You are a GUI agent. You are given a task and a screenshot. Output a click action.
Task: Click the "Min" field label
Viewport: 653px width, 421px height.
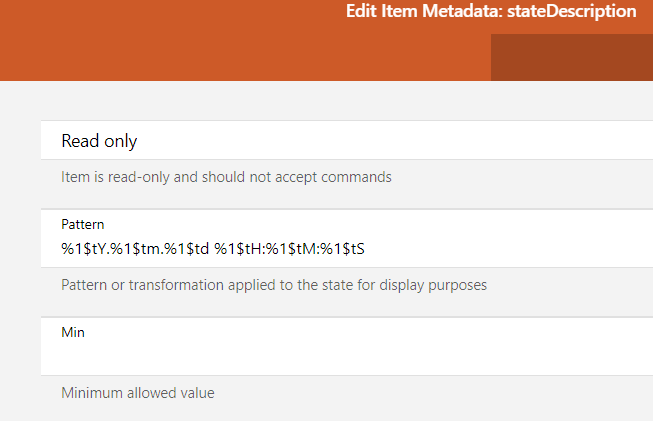73,332
